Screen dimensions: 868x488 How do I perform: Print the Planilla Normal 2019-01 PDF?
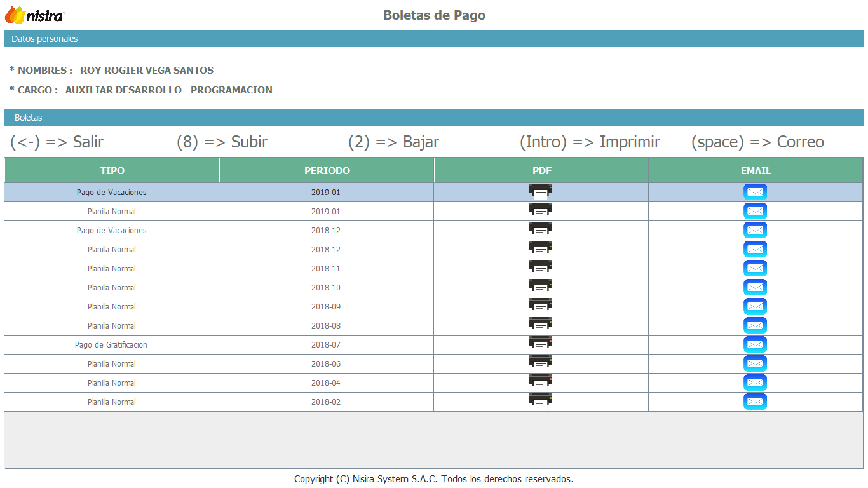point(541,210)
